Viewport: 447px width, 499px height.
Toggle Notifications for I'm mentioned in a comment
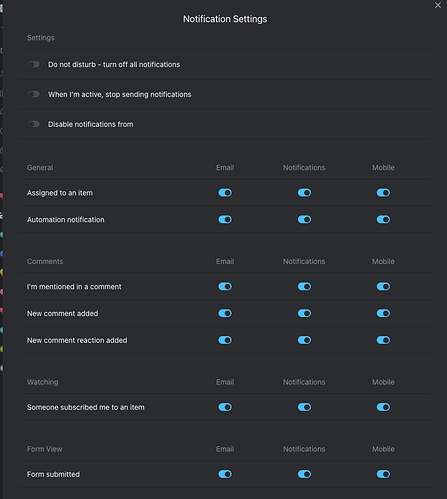point(304,286)
